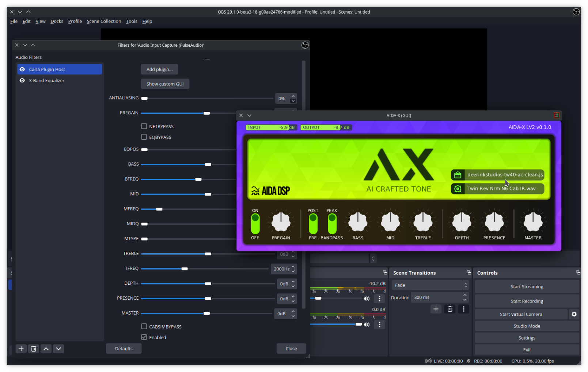Viewport: 588px width, 372px height.
Task: Open the File menu
Action: pyautogui.click(x=14, y=22)
